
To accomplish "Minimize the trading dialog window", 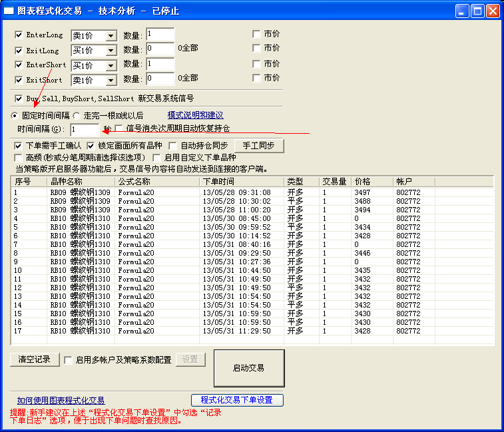I will coord(461,11).
